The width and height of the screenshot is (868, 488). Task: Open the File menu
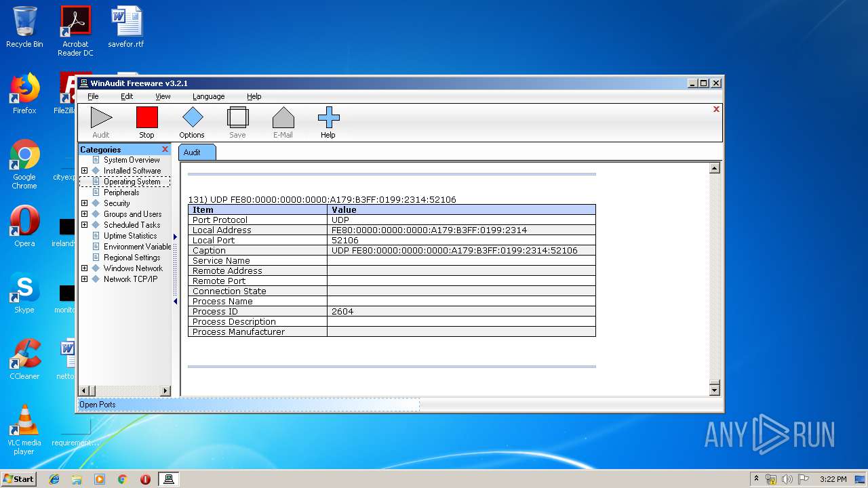pos(93,96)
